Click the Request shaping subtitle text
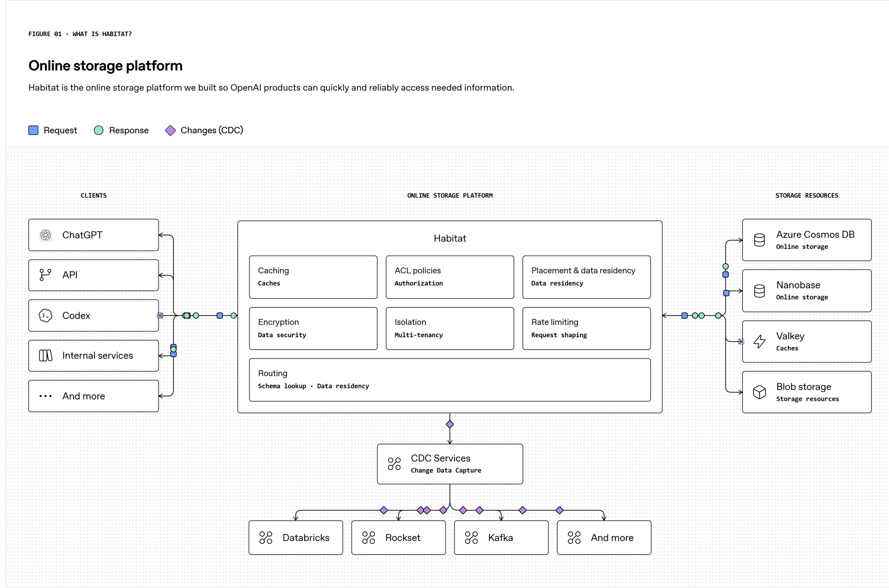Viewport: 889px width, 588px height. coord(559,335)
